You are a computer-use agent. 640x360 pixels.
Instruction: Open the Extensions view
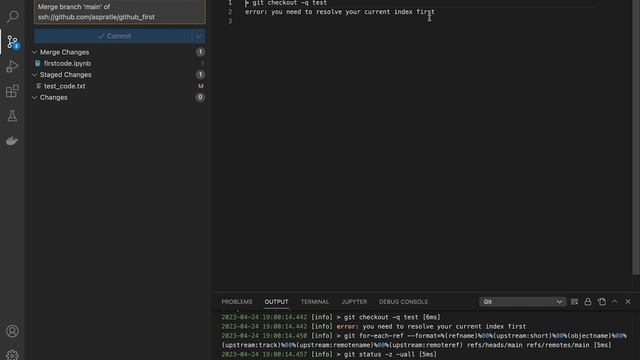point(12,91)
